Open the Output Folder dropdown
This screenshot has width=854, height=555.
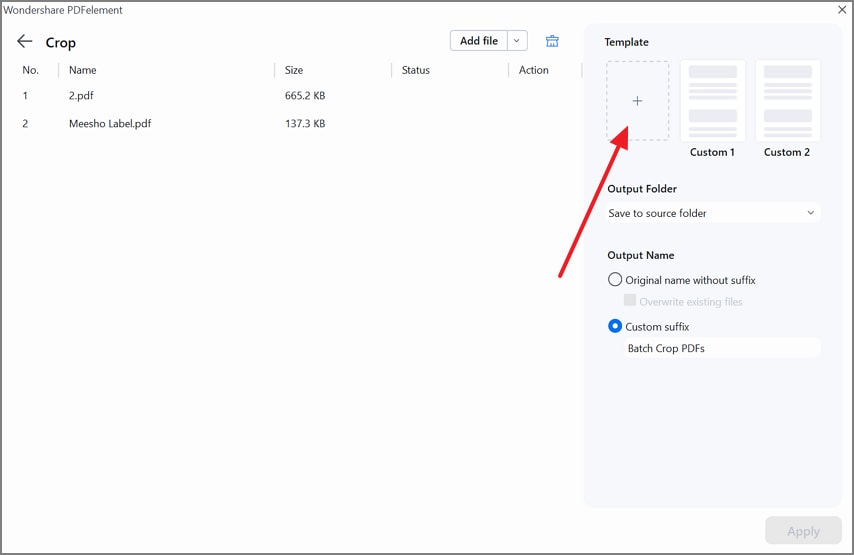713,213
